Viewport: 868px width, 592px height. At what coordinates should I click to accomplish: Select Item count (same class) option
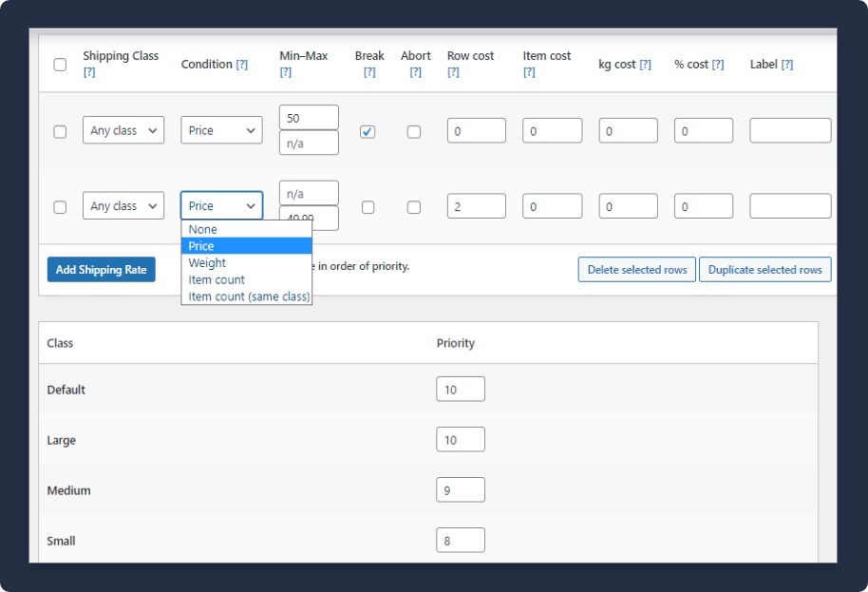tap(249, 297)
